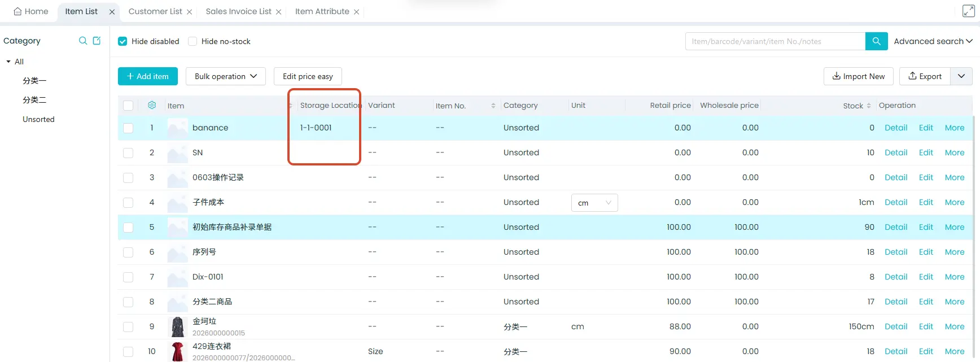Click the Storage Location column header
980x362 pixels.
click(x=330, y=105)
